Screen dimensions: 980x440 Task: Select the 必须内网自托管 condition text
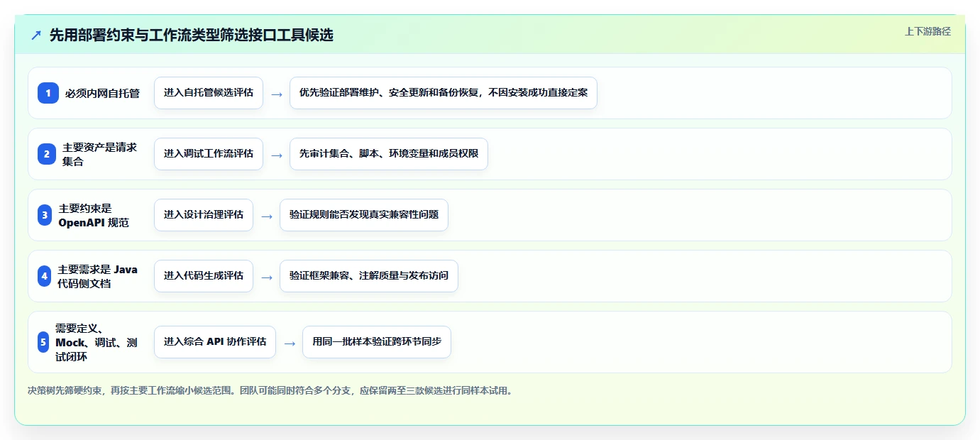[x=103, y=93]
